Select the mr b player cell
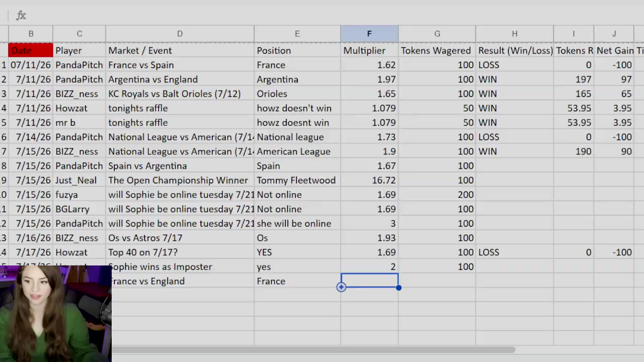This screenshot has height=362, width=644. point(79,122)
